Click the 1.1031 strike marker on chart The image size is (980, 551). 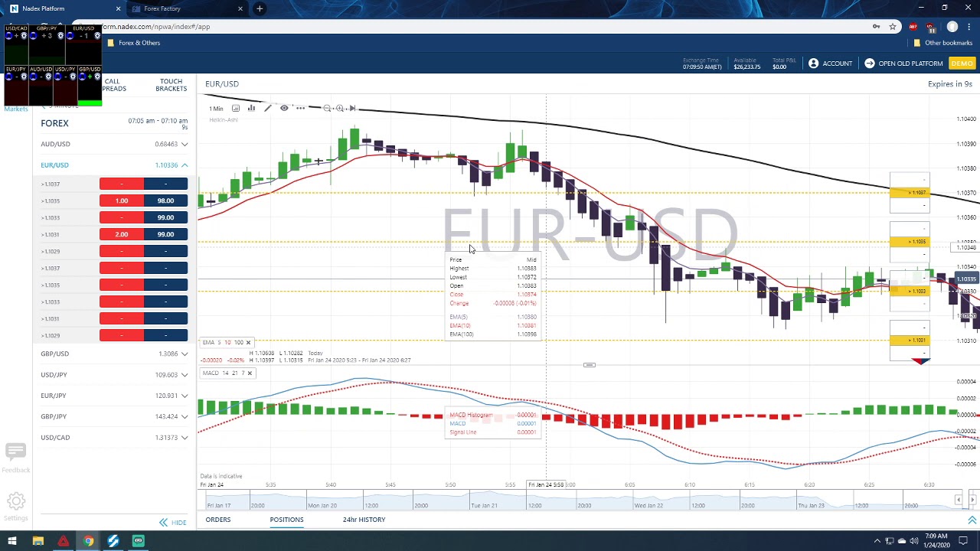[x=910, y=341]
